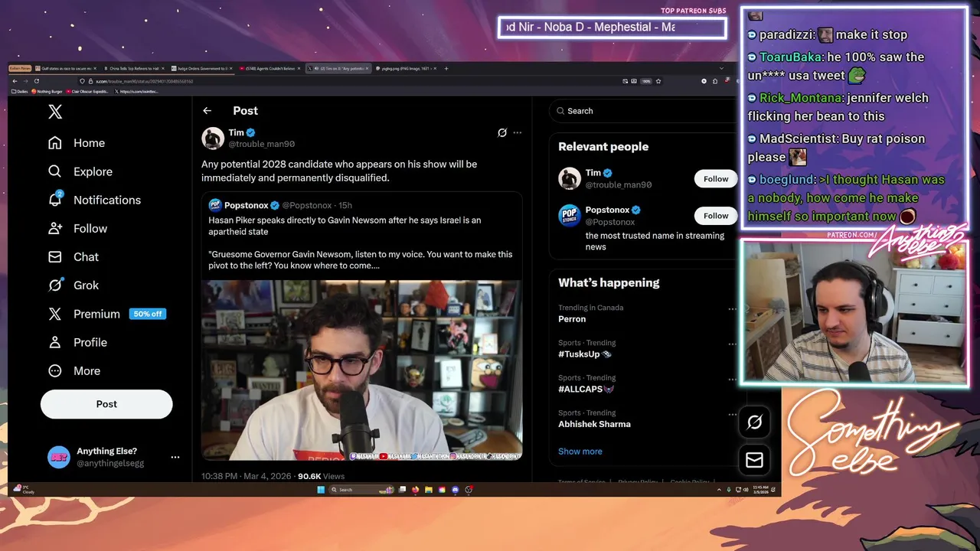Image resolution: width=980 pixels, height=551 pixels.
Task: Open a new browser tab
Action: tap(446, 68)
